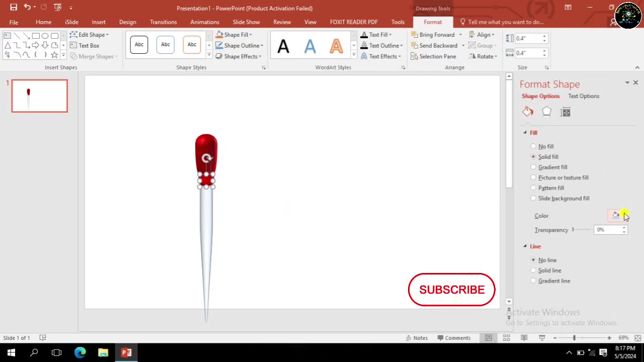Image resolution: width=644 pixels, height=362 pixels.
Task: Select Picture or texture fill option
Action: (533, 177)
